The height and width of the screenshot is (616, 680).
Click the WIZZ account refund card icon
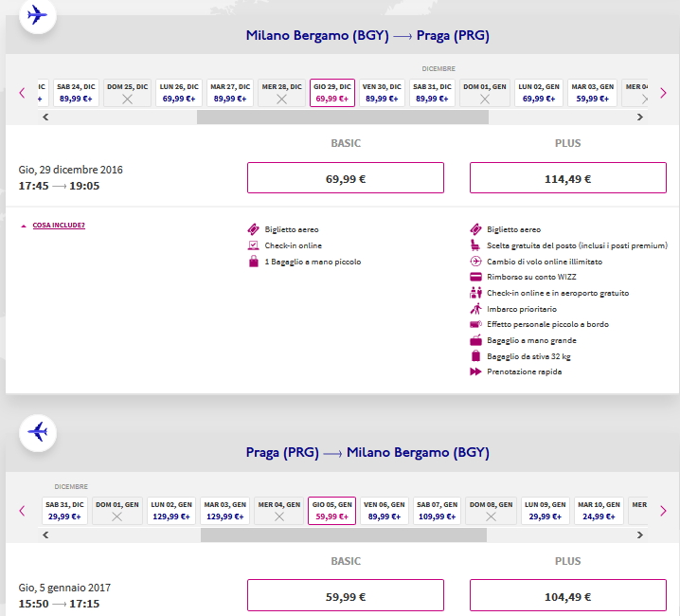[x=476, y=277]
